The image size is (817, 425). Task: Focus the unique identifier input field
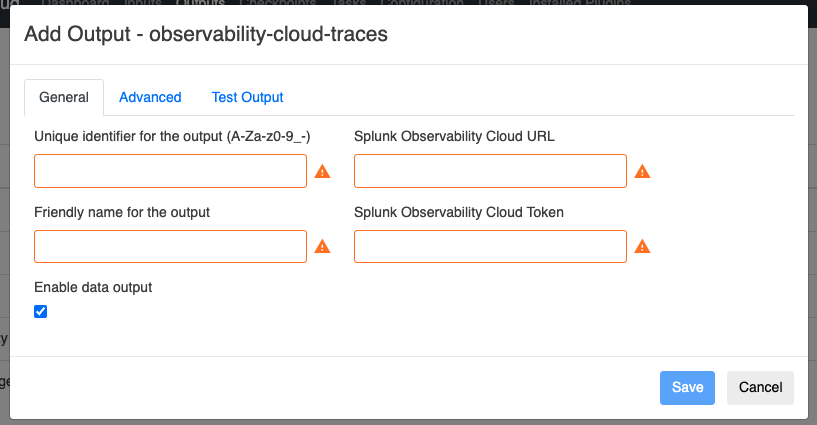(170, 171)
